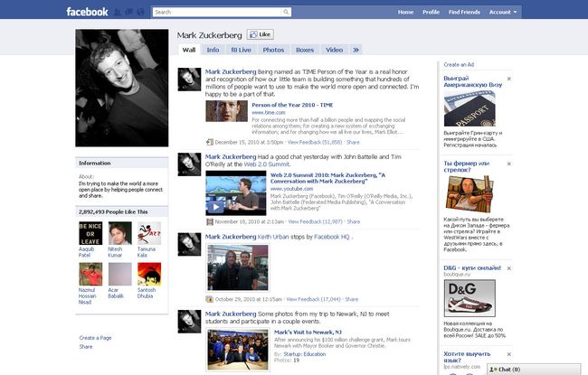Open the Chat (0) bar
This screenshot has height=375, width=588.
(534, 370)
